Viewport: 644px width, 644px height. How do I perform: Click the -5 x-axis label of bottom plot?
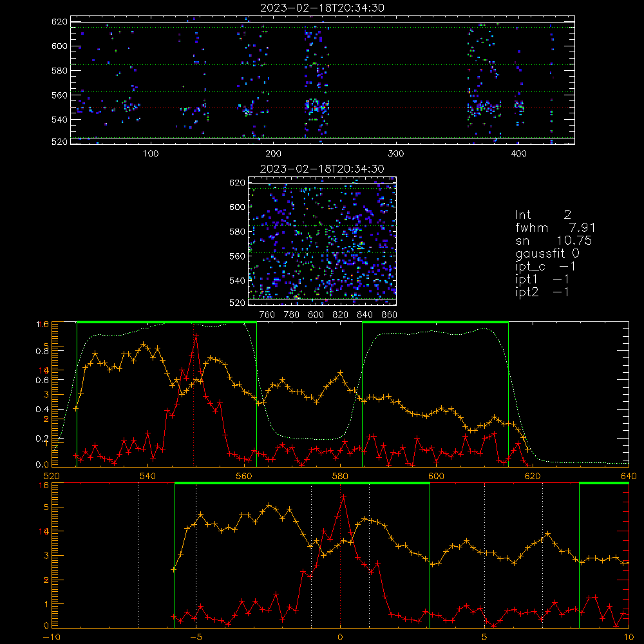pos(196,638)
